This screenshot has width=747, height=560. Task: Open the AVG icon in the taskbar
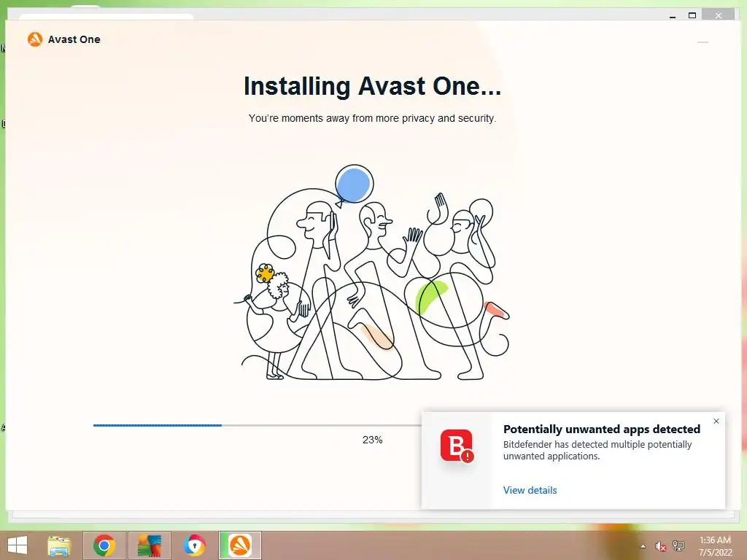click(149, 545)
